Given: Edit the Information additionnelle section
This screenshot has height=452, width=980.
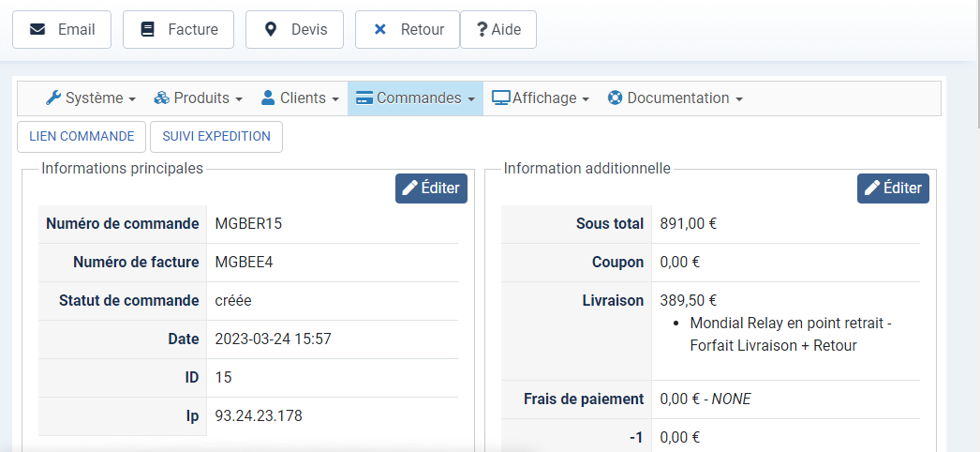Looking at the screenshot, I should point(893,188).
